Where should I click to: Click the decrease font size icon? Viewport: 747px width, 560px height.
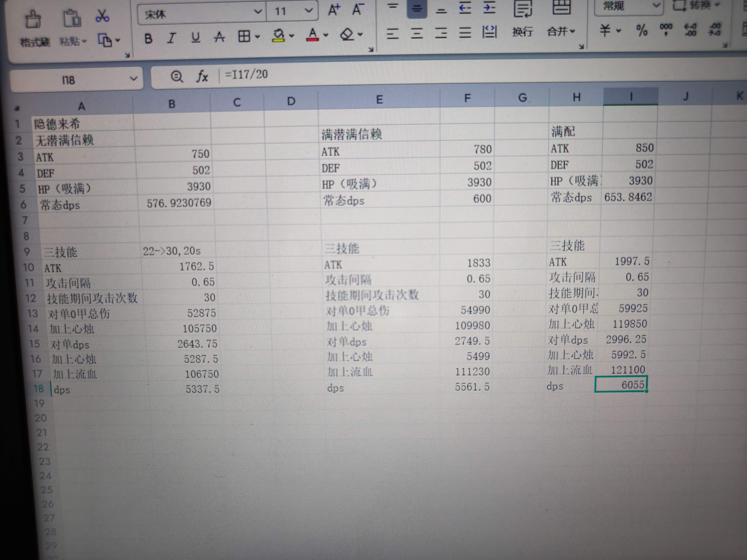(358, 9)
